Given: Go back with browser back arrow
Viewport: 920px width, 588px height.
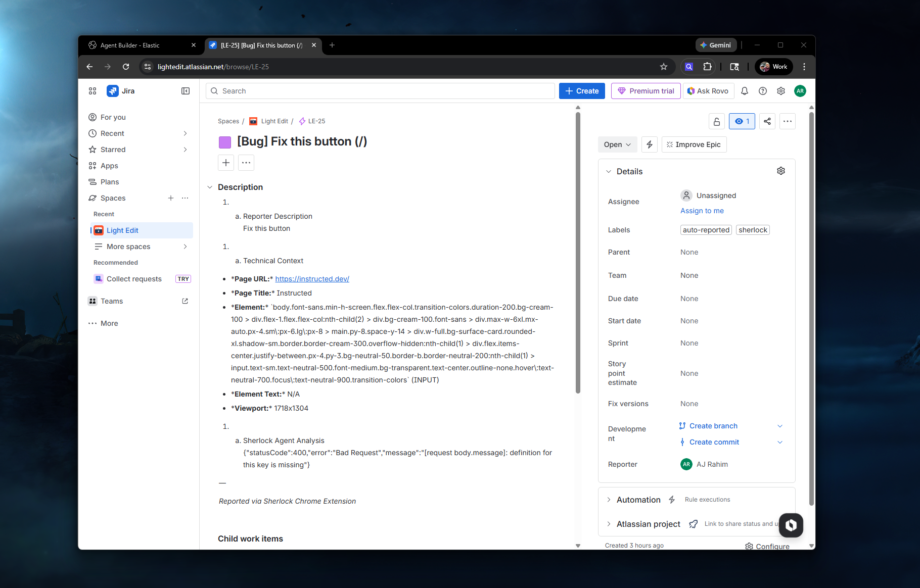Looking at the screenshot, I should [x=89, y=67].
